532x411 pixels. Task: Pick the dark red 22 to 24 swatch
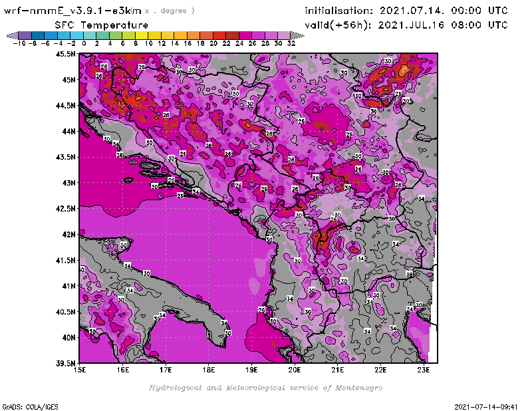point(232,35)
